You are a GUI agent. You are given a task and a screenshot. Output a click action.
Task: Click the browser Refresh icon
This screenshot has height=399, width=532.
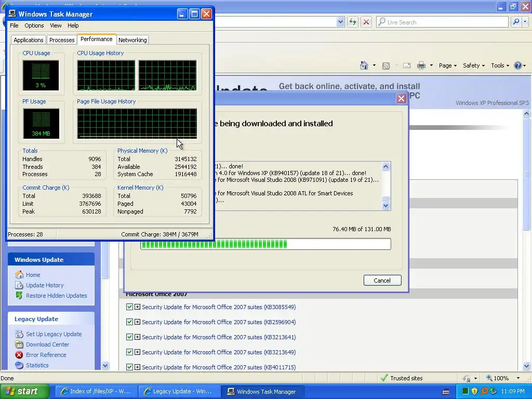pos(353,22)
